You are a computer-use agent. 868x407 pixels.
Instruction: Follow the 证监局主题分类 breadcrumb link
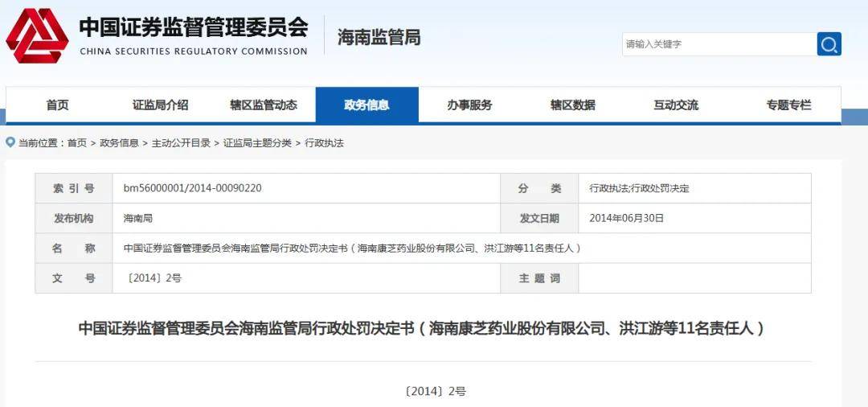tap(257, 143)
